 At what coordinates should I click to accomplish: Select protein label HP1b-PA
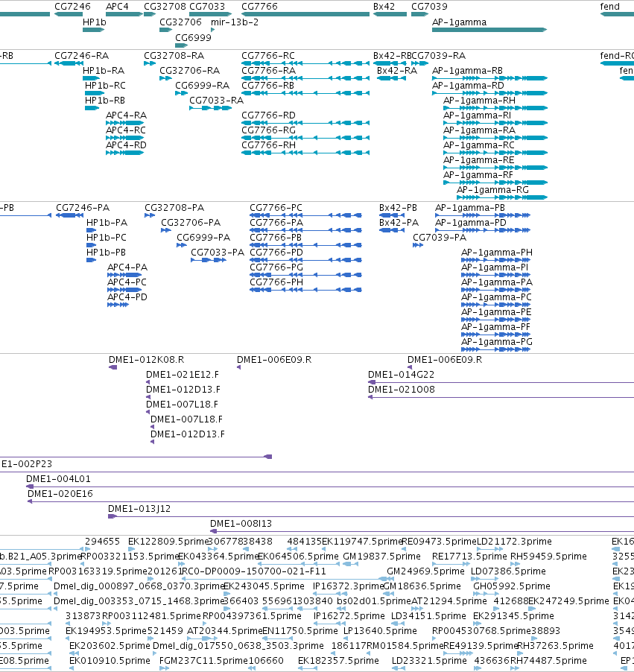tap(107, 223)
